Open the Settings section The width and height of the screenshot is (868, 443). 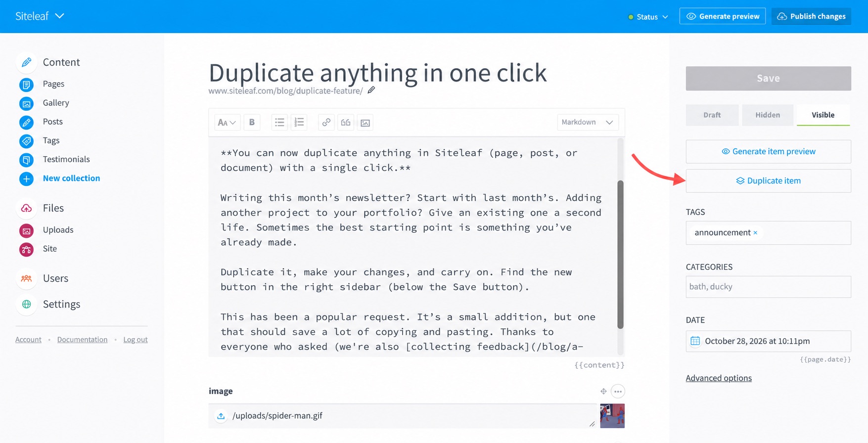pyautogui.click(x=48, y=304)
